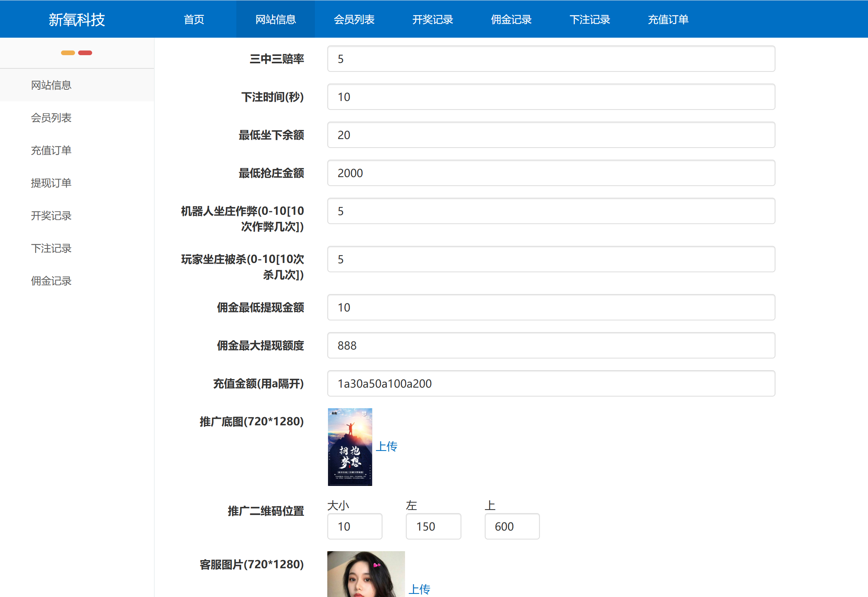Select 下注记录 in the left sidebar
Screen dimensions: 868x597
[51, 248]
